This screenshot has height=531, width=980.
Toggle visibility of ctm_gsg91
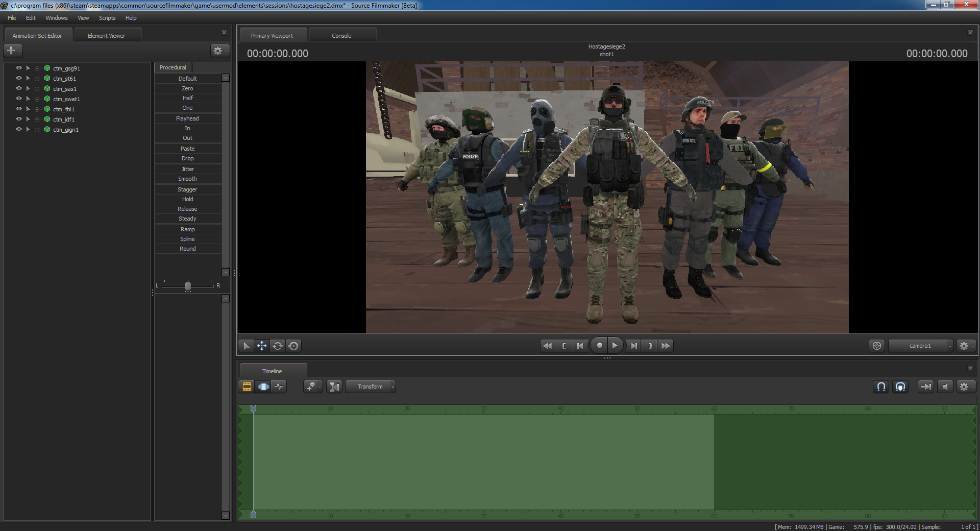click(x=19, y=68)
